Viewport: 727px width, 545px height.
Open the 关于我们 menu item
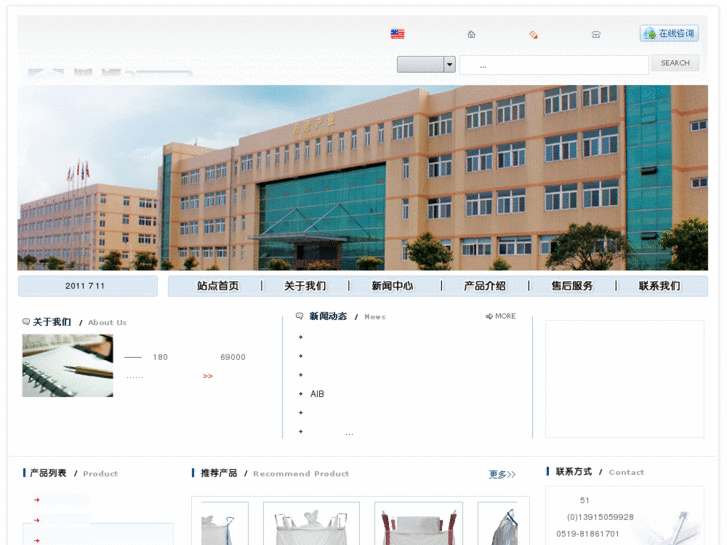coord(305,286)
